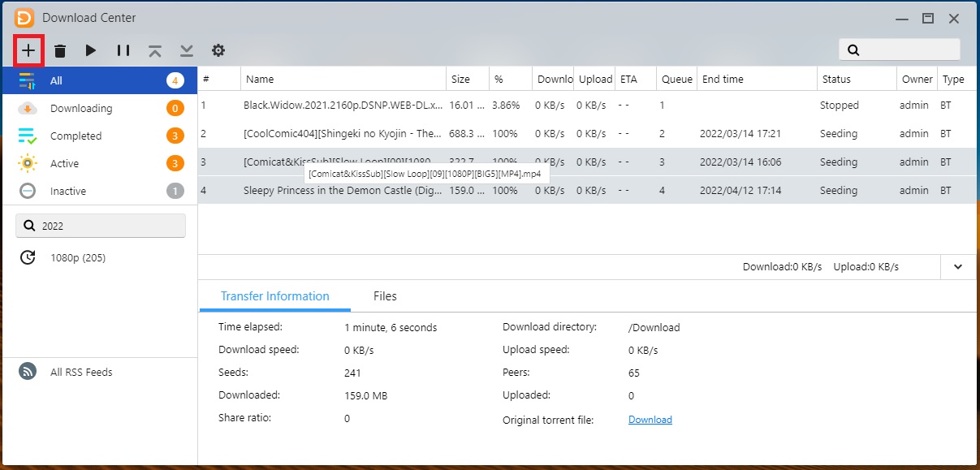Sort by the Owner column header
Screen dimensions: 980x470
tap(917, 79)
